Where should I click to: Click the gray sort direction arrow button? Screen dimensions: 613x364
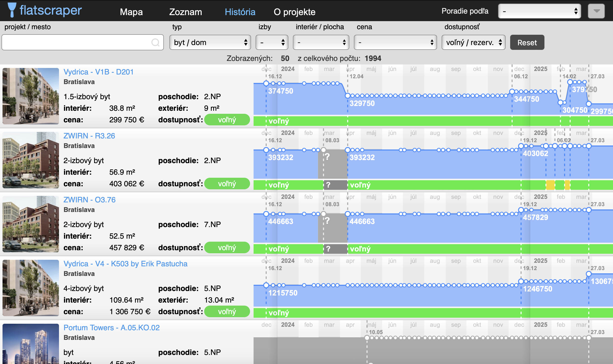[x=596, y=11]
